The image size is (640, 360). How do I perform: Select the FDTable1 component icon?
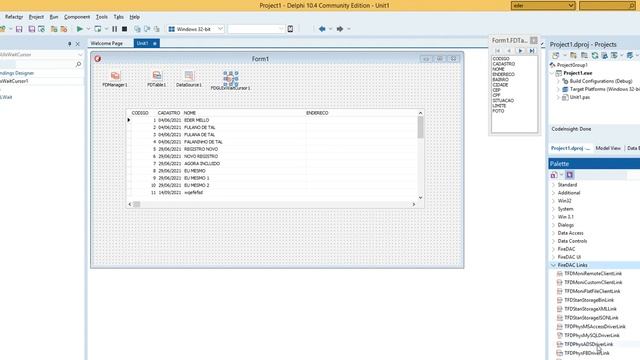157,76
